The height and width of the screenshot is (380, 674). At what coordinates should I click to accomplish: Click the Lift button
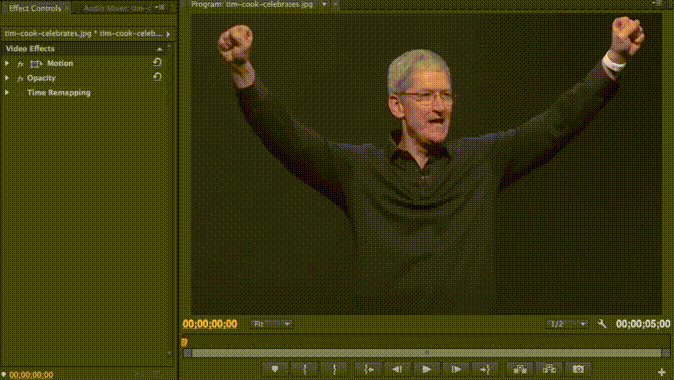(520, 369)
